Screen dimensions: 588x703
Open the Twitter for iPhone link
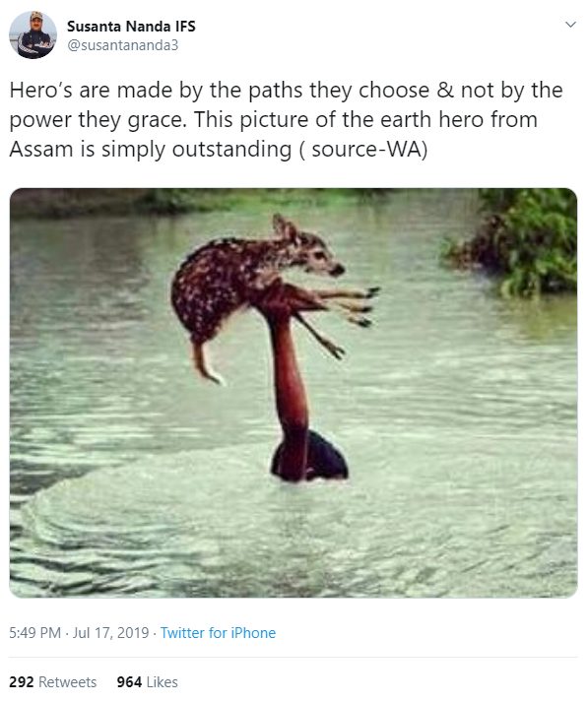click(x=218, y=633)
